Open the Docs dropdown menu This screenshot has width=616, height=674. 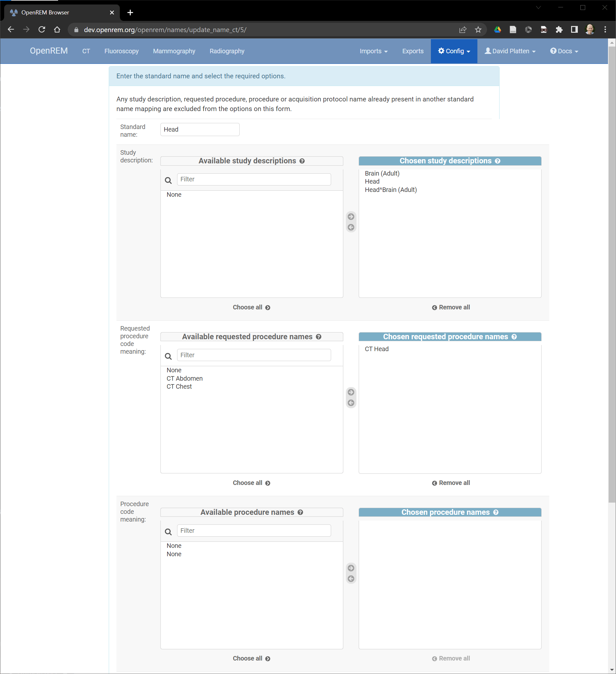click(564, 51)
